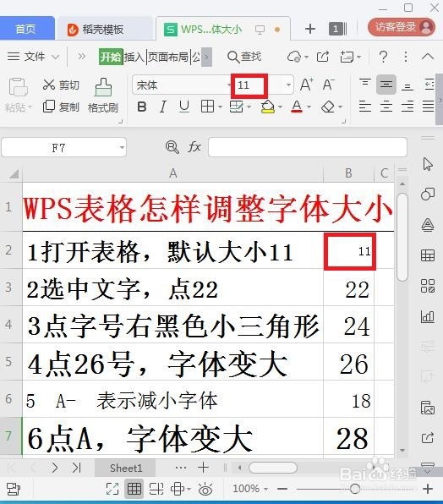Viewport: 443px width, 504px height.
Task: Expand the font size dropdown arrow
Action: [288, 85]
